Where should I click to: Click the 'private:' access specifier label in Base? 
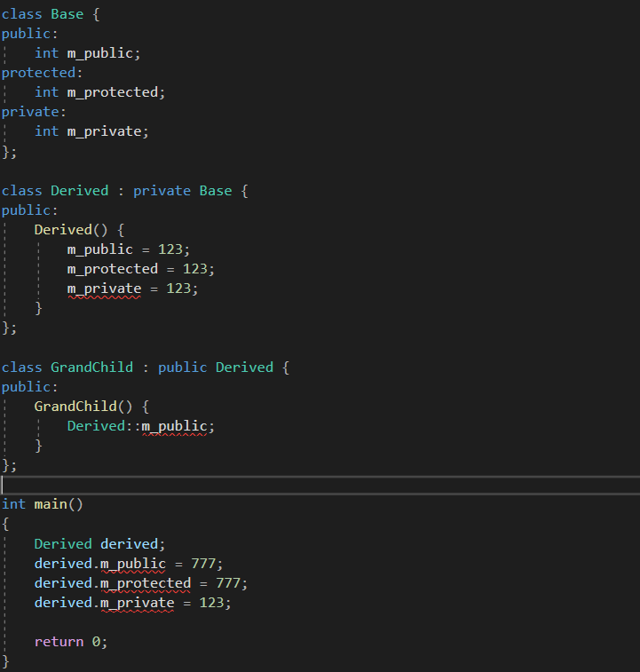coord(34,112)
